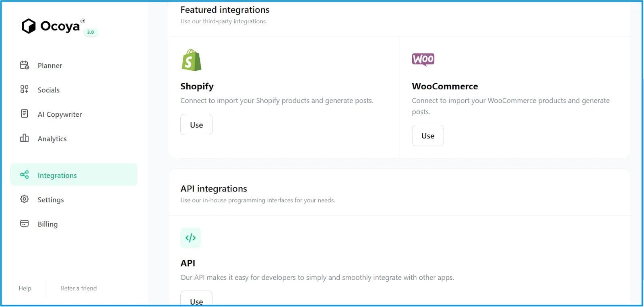Open the Planner menu item

[x=50, y=66]
